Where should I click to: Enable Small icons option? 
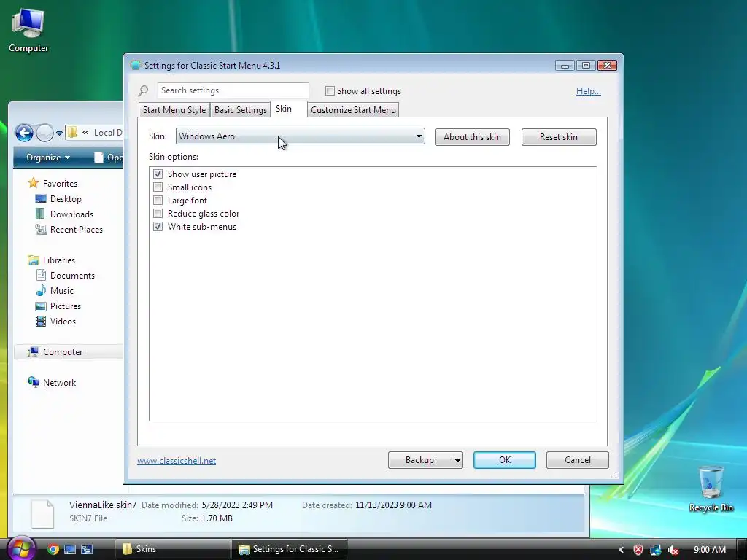(x=158, y=187)
